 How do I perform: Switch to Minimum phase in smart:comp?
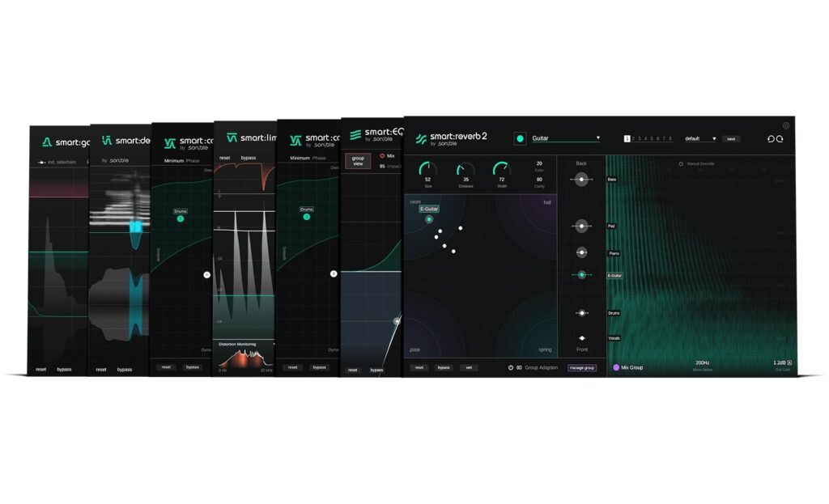click(x=174, y=160)
